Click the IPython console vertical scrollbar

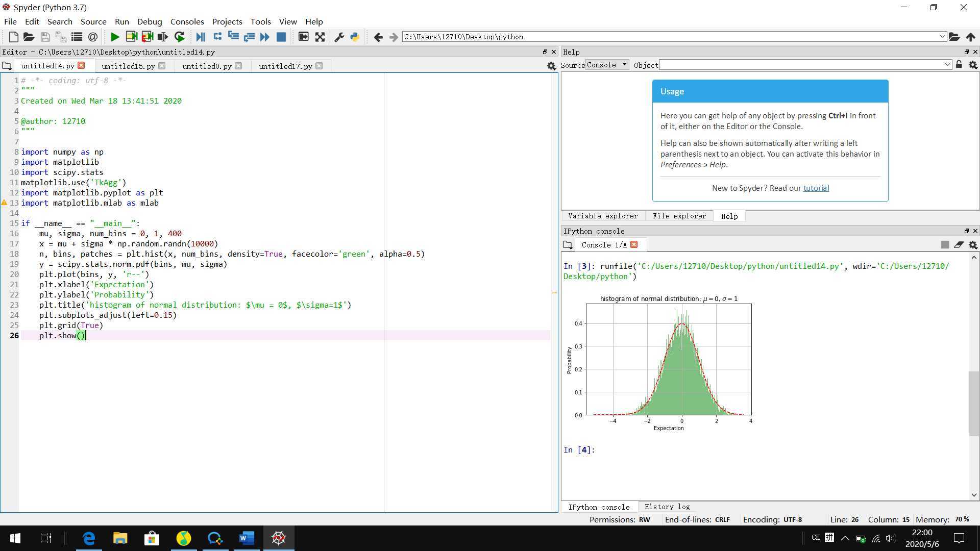click(x=974, y=404)
